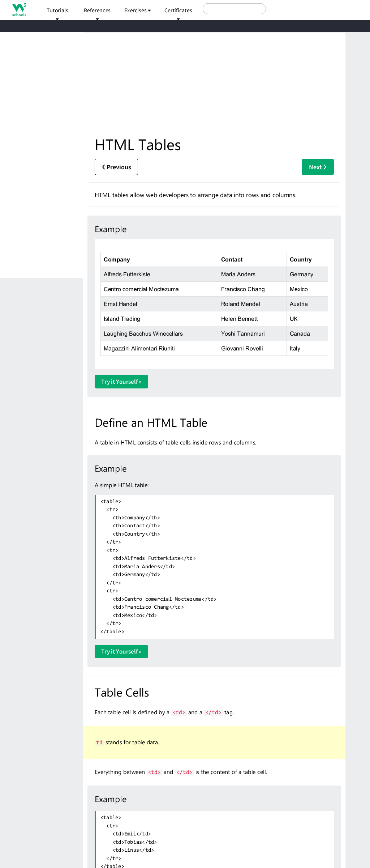Focus the search input field

234,9
